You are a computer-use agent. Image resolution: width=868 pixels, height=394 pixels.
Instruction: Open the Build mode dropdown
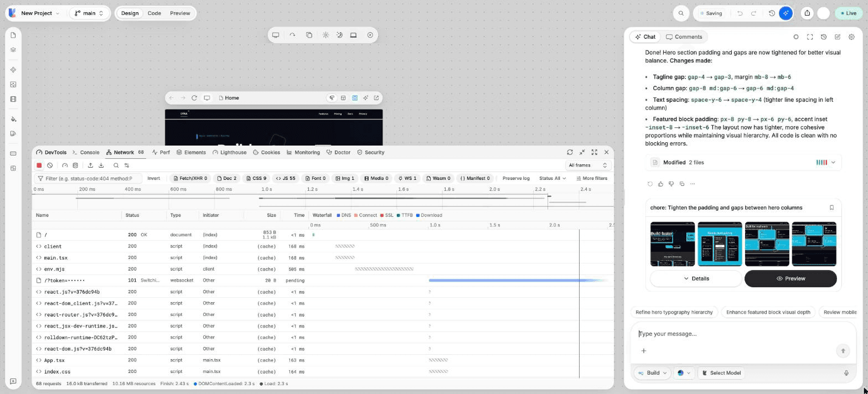653,373
